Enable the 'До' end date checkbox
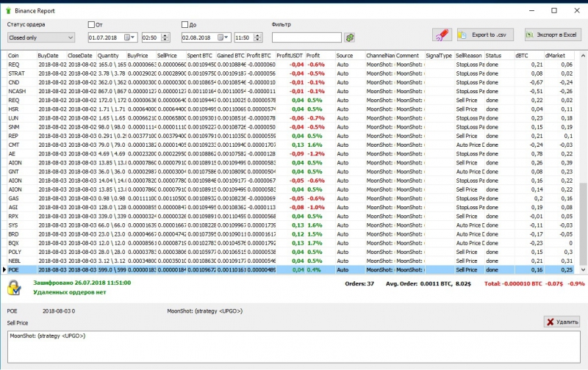The width and height of the screenshot is (588, 370). [x=184, y=25]
